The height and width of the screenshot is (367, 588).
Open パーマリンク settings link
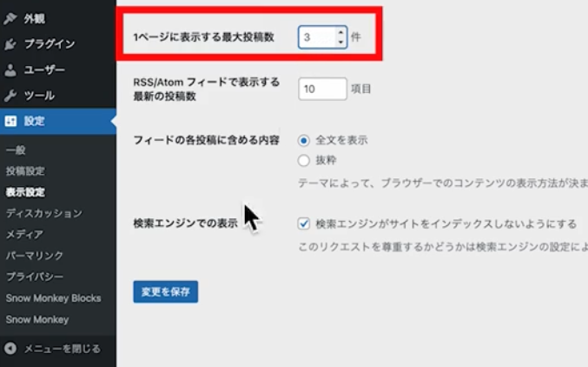tap(34, 256)
